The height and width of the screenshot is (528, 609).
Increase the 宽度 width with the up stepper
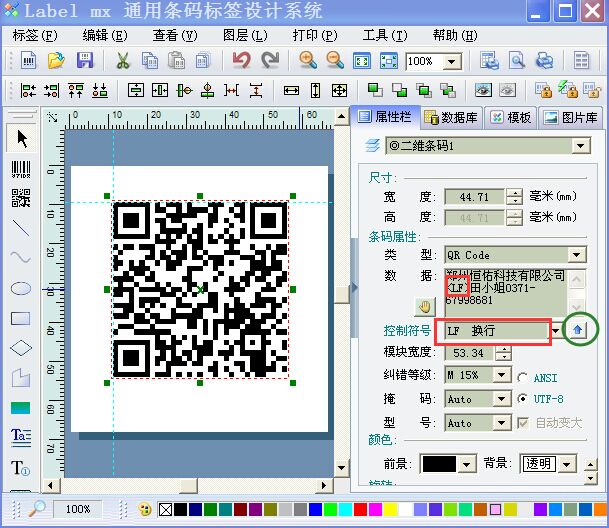(x=515, y=193)
